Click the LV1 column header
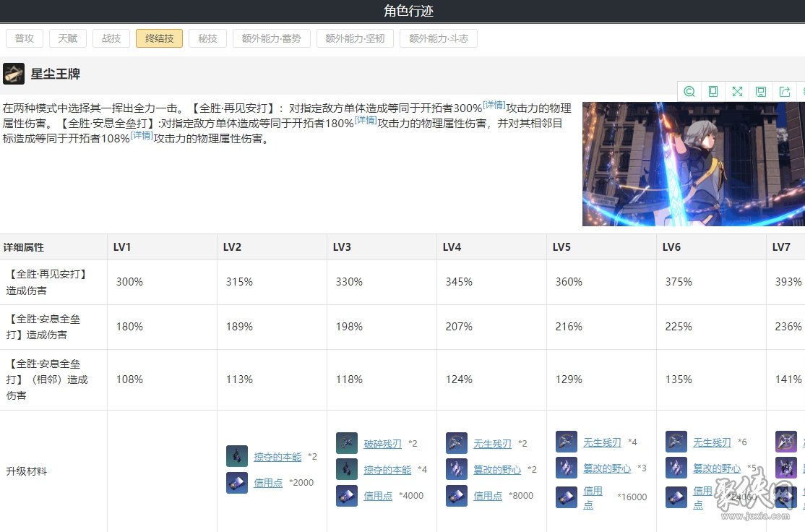This screenshot has height=532, width=805. click(163, 247)
